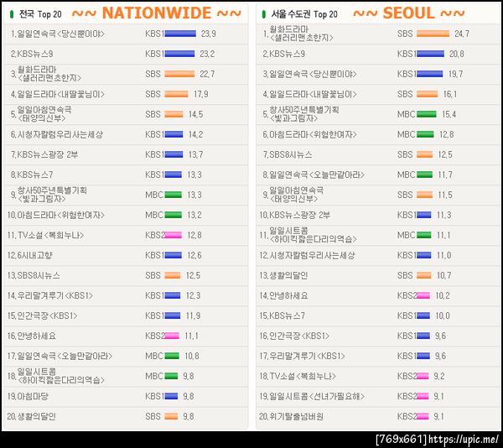503x448 pixels.
Task: Select nationwide row 7 KBS뉴스광장 2부
Action: (x=126, y=154)
